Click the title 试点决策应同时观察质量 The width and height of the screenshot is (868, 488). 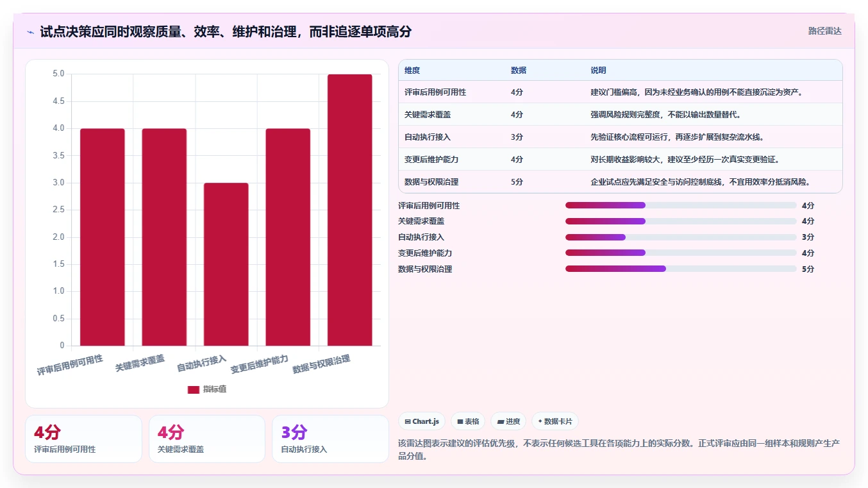[x=226, y=31]
